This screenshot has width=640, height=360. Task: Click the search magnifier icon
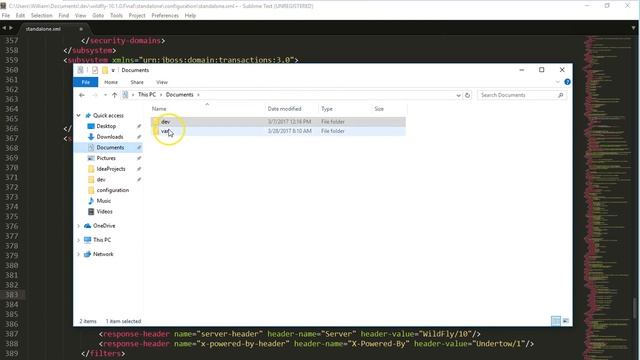pyautogui.click(x=560, y=95)
